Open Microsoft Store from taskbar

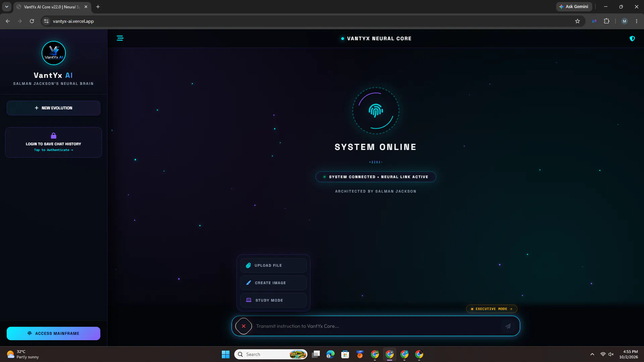point(345,354)
